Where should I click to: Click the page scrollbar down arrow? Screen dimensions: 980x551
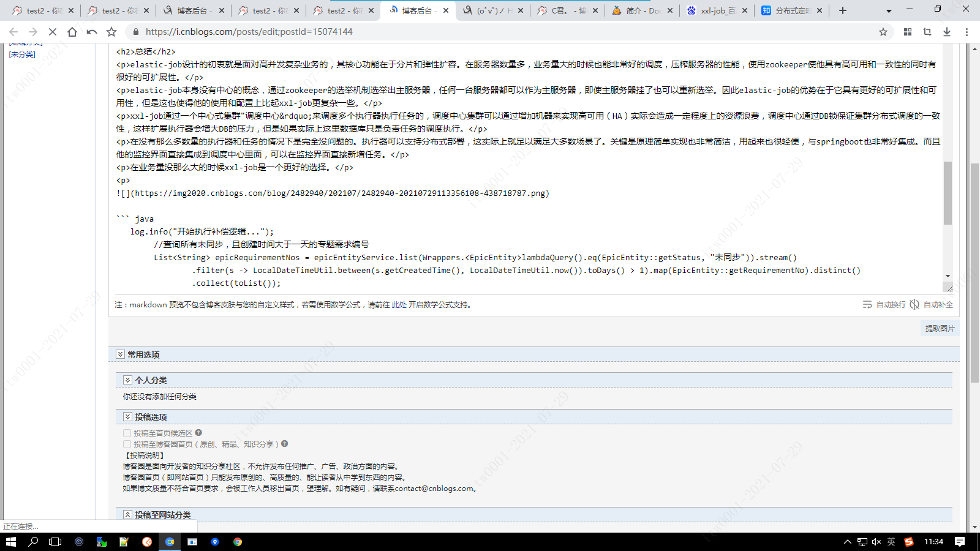pyautogui.click(x=974, y=527)
